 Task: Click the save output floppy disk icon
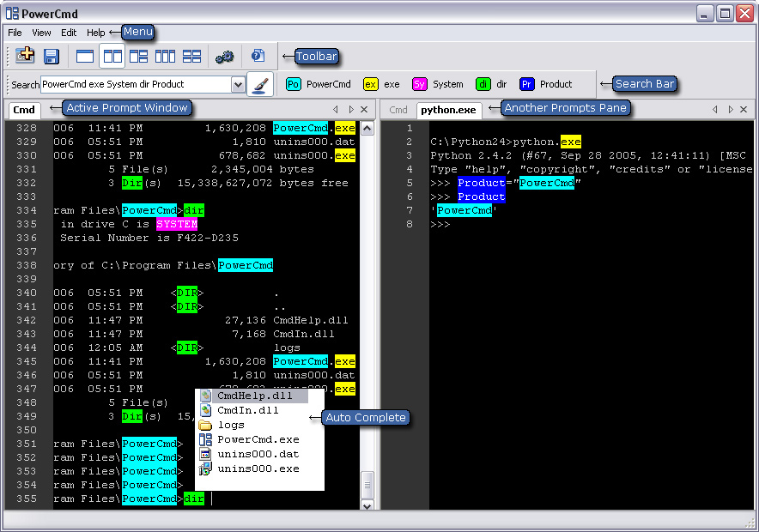click(x=51, y=56)
